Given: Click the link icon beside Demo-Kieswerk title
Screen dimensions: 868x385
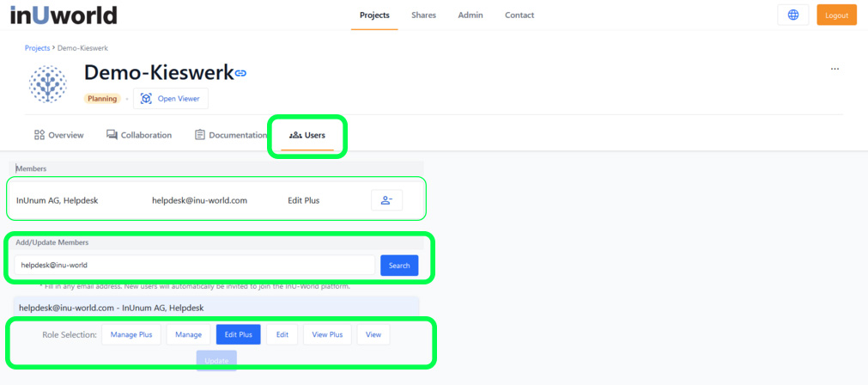Looking at the screenshot, I should [241, 74].
